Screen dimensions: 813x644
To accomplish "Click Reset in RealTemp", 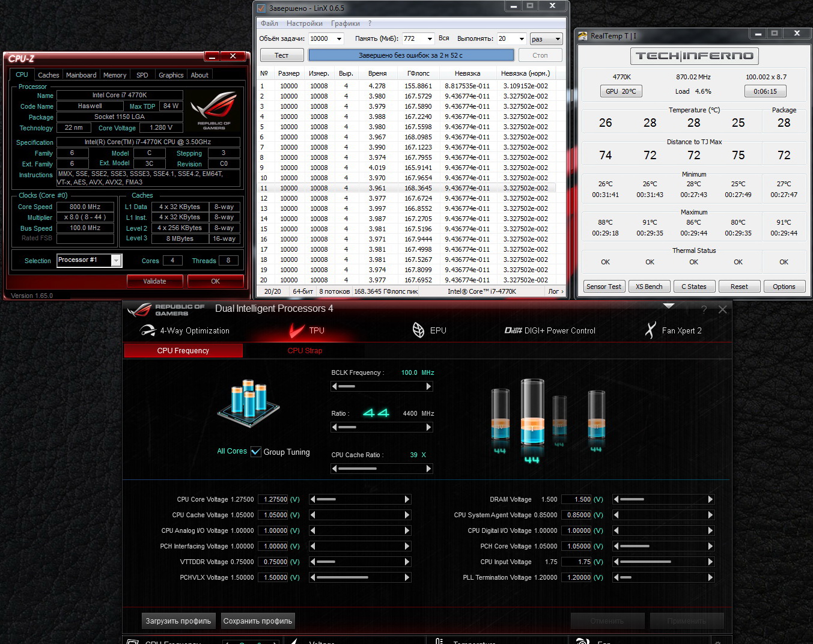I will 739,287.
